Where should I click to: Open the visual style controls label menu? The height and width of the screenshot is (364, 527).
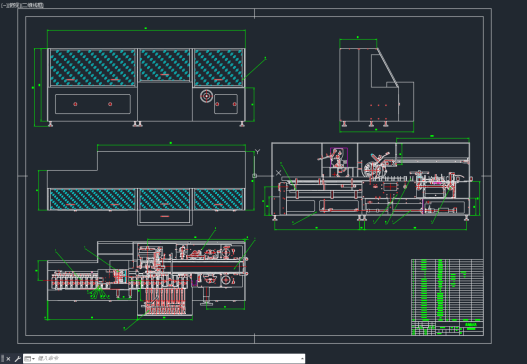(32, 5)
